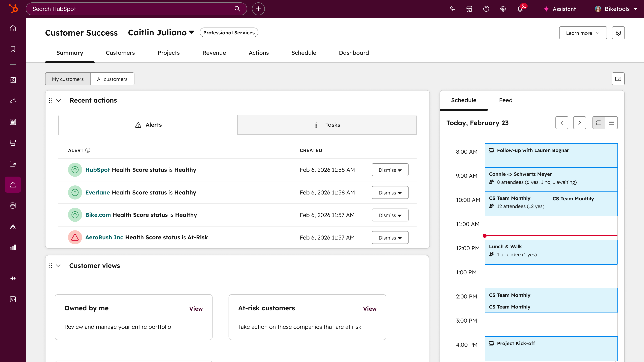Switch to All customers
Screen dimensions: 644x362
[112, 79]
